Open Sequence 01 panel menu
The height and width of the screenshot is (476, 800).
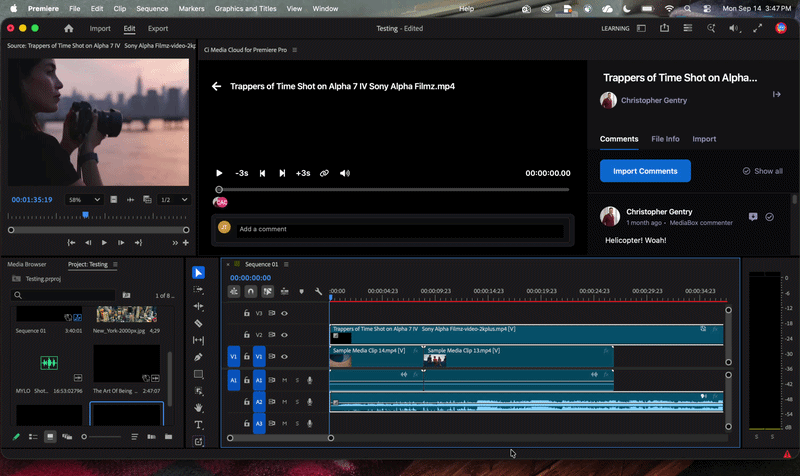(286, 264)
